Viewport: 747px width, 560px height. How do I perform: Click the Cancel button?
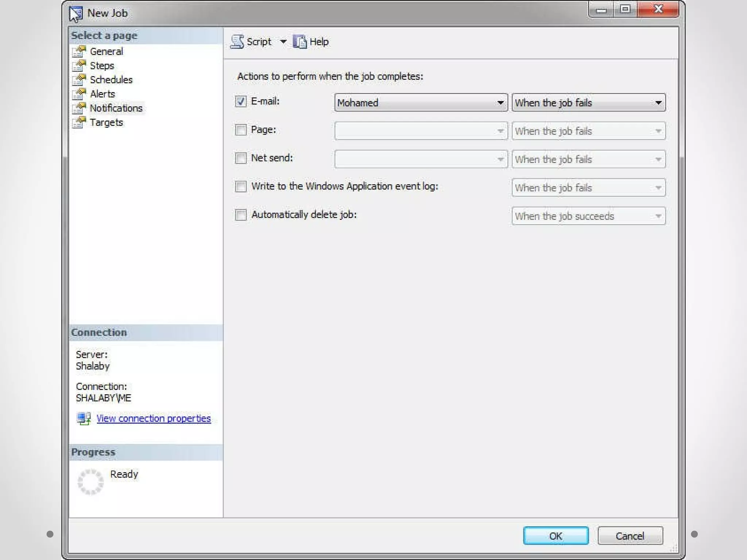coord(630,536)
